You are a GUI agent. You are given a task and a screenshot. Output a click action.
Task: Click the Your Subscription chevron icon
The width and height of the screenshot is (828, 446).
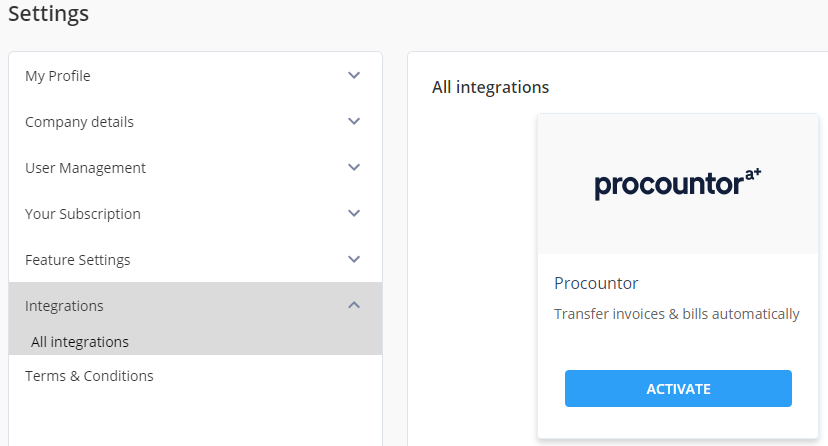353,214
